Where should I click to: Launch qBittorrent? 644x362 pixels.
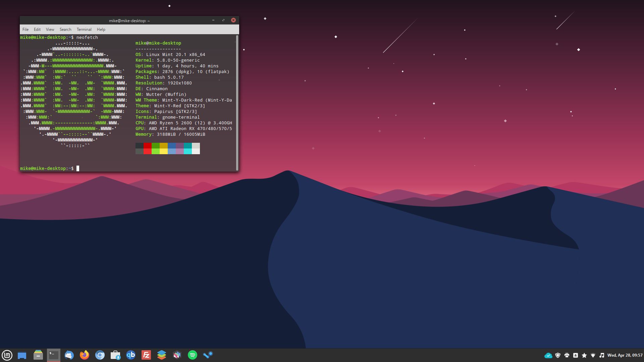click(x=131, y=355)
